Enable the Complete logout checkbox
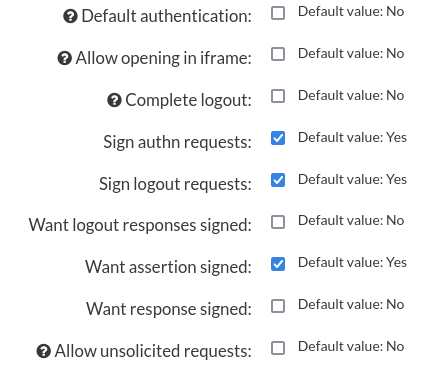 click(278, 96)
